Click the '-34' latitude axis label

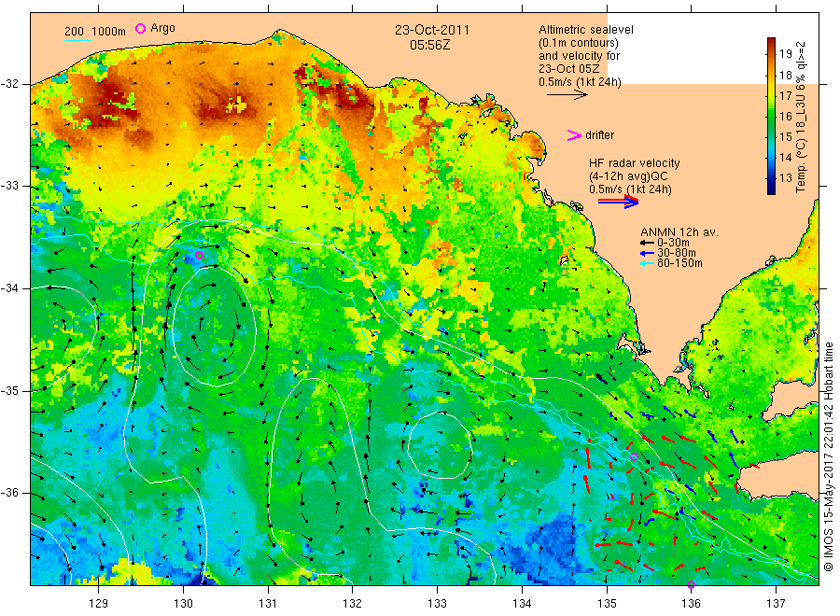pos(9,288)
